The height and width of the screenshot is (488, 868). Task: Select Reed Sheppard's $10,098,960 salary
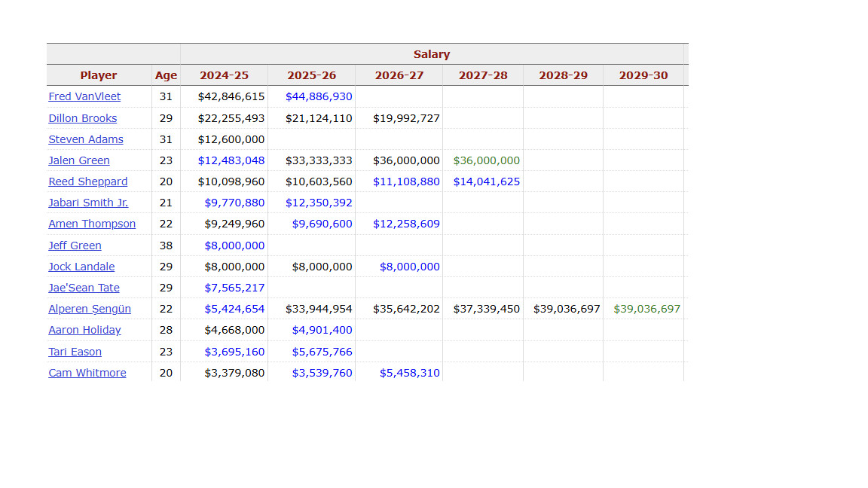pyautogui.click(x=231, y=181)
